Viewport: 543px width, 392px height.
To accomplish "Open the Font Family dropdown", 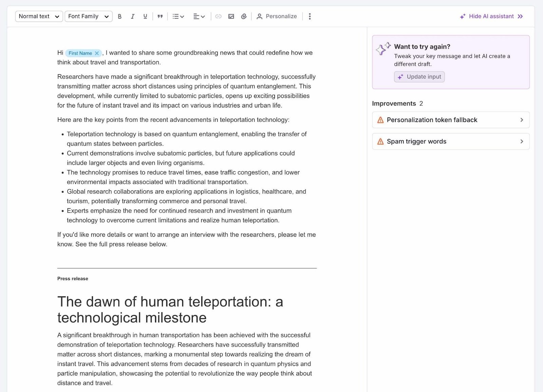I will click(88, 16).
